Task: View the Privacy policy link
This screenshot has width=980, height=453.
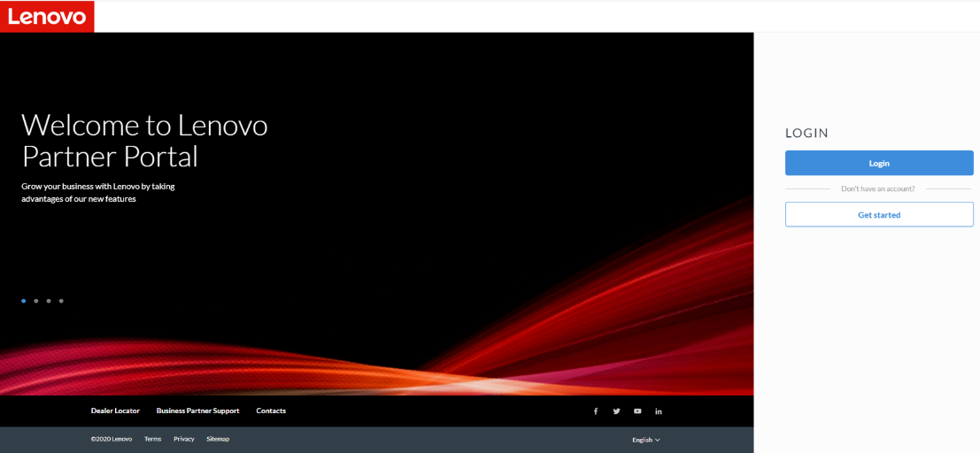Action: pyautogui.click(x=183, y=439)
